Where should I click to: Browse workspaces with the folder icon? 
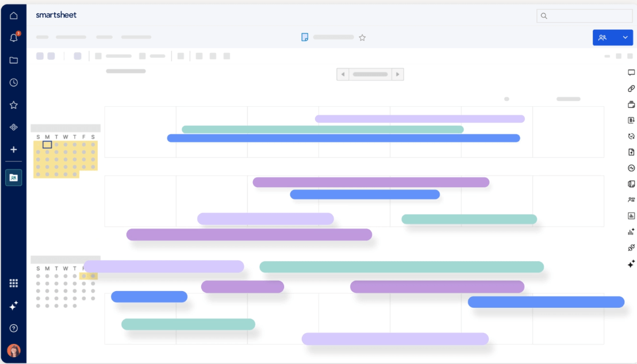pos(13,59)
